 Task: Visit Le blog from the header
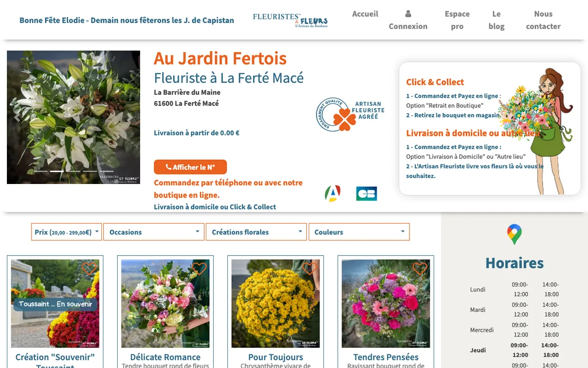tap(496, 20)
